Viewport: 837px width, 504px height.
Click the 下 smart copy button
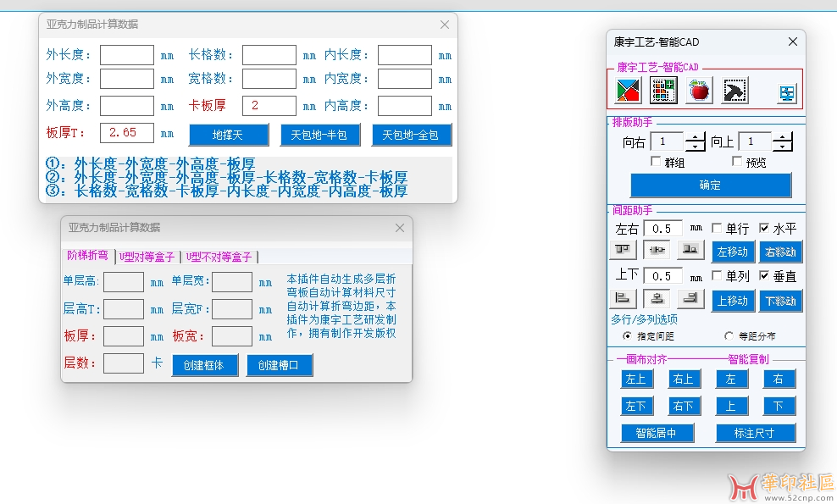click(x=779, y=406)
